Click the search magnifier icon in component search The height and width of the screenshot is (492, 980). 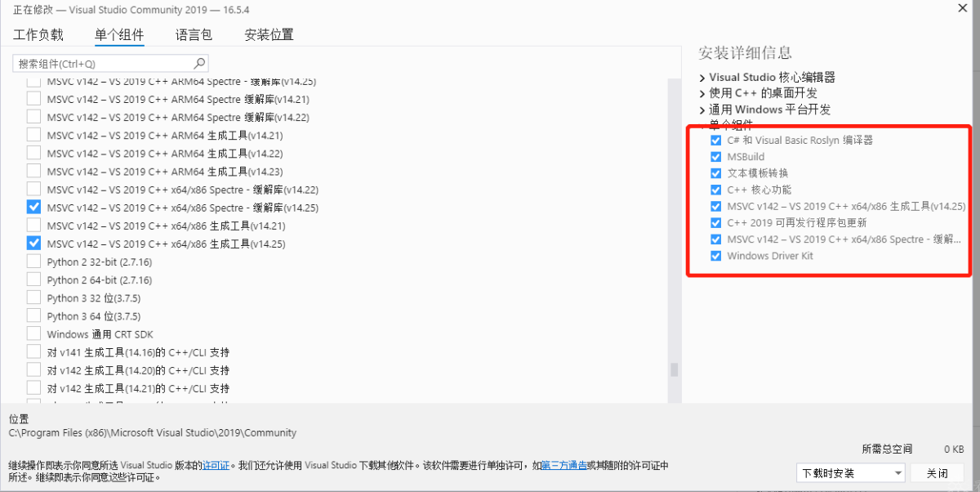(x=198, y=63)
